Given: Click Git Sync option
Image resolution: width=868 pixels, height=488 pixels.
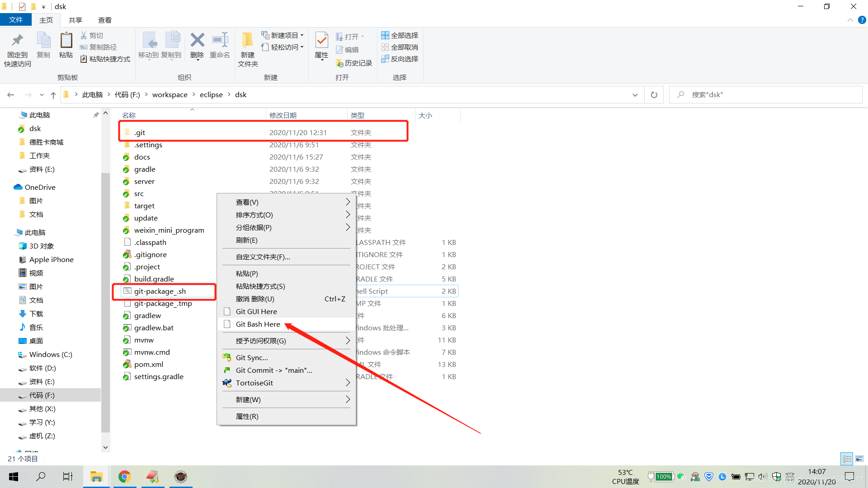Looking at the screenshot, I should 251,357.
